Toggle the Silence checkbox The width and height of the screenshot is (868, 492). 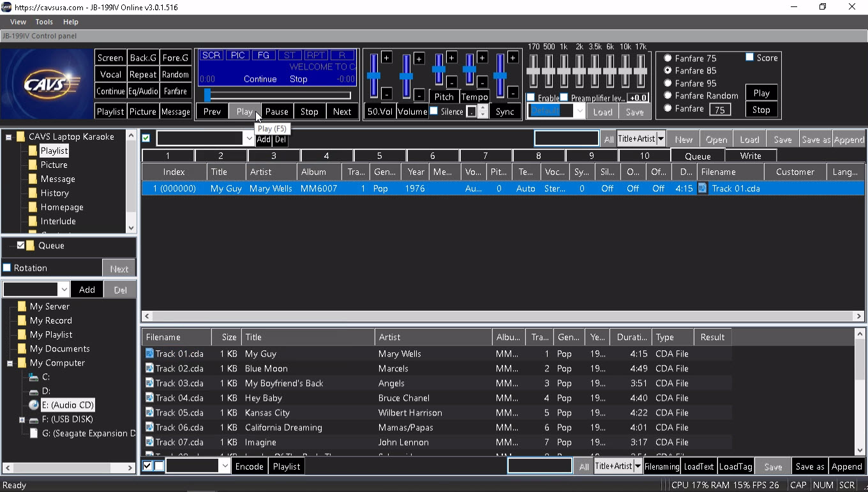(434, 111)
